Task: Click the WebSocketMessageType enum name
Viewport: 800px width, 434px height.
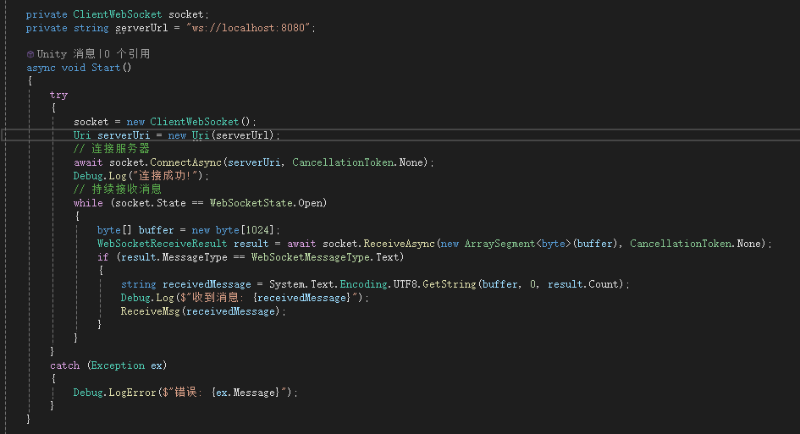Action: click(310, 257)
